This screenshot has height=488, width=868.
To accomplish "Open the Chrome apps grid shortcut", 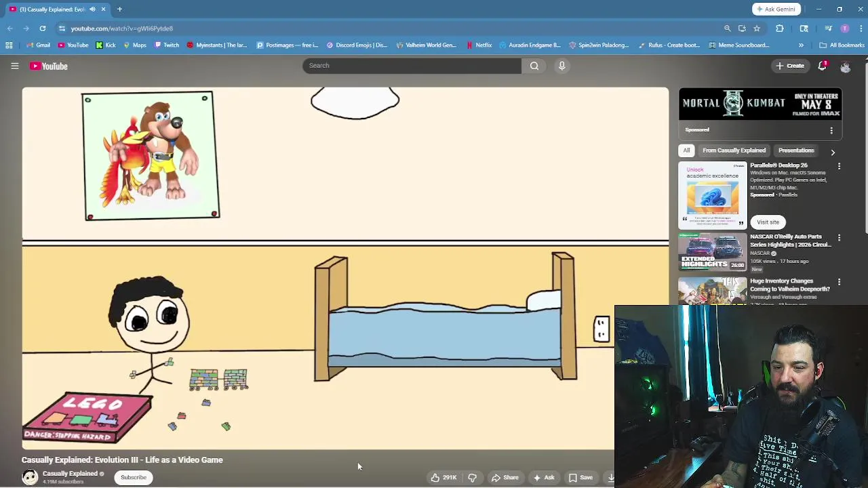I will click(x=9, y=45).
